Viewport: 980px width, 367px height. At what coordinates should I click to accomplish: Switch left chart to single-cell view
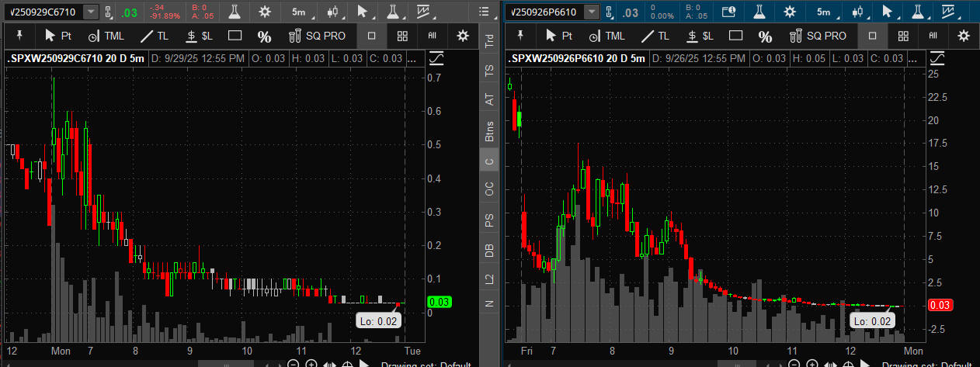[x=372, y=36]
